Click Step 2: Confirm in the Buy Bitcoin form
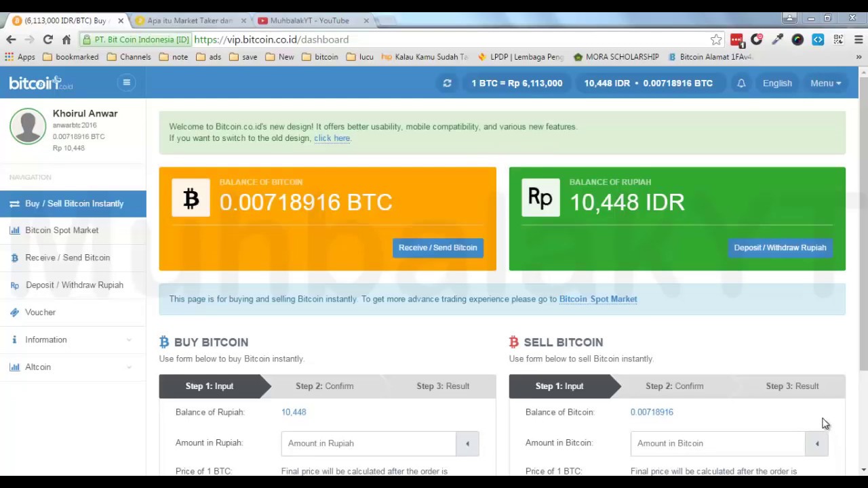The image size is (868, 488). pyautogui.click(x=324, y=386)
